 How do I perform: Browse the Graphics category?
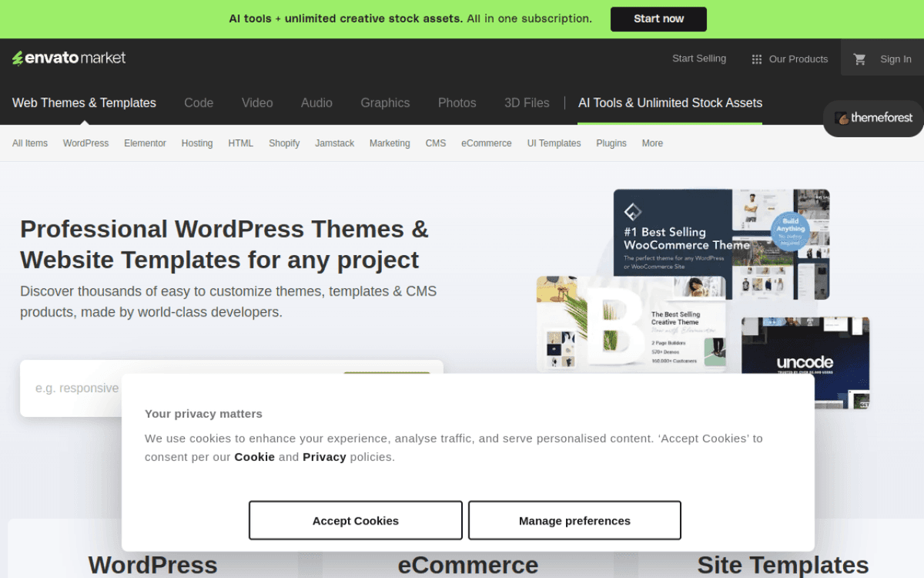[x=385, y=102]
